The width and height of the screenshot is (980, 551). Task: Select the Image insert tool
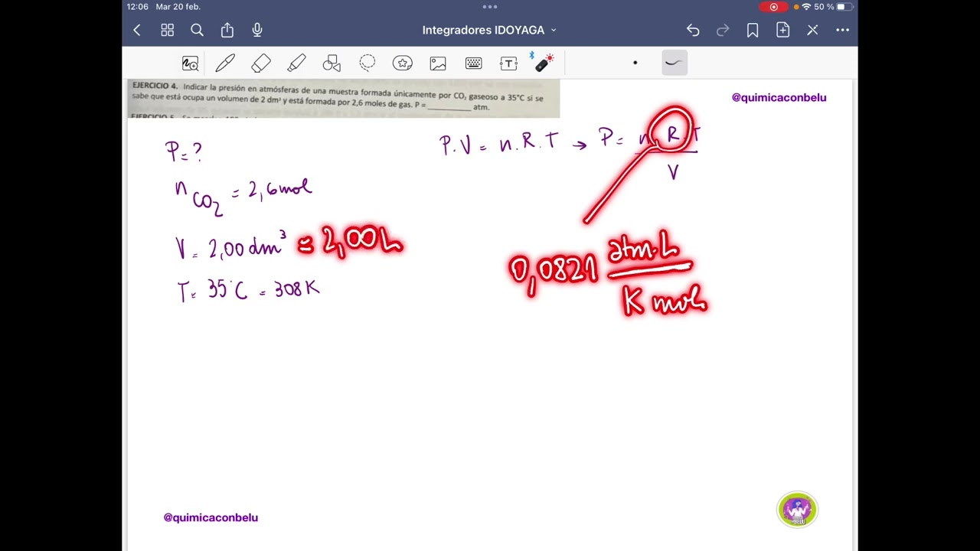click(x=438, y=64)
